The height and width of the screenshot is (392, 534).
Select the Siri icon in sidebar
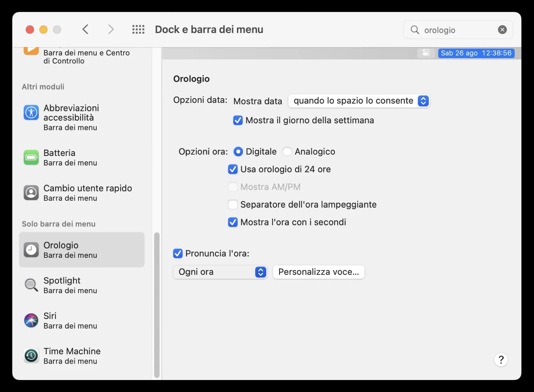click(31, 320)
